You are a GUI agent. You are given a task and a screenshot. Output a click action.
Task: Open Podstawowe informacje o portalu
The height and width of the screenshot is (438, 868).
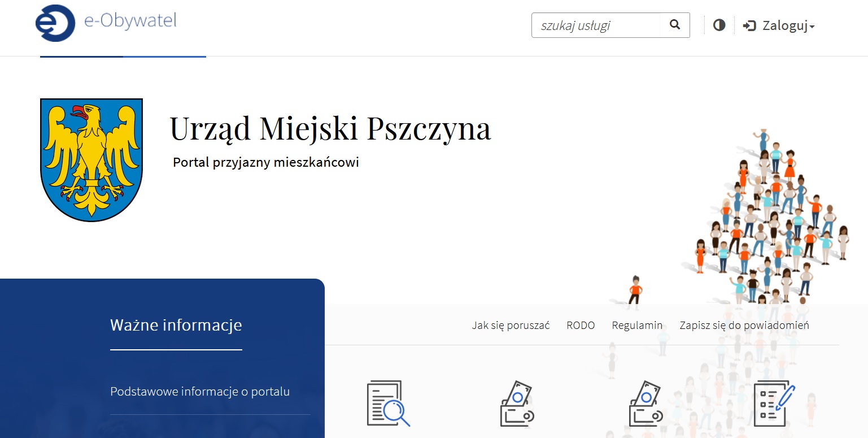tap(200, 392)
